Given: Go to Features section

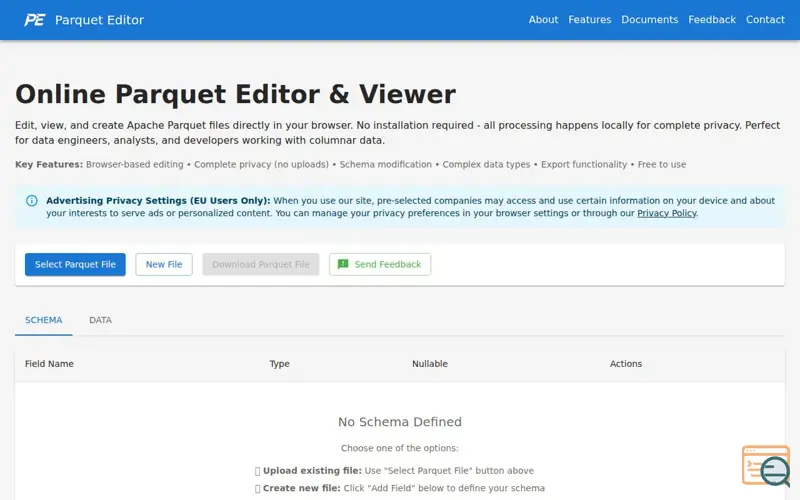Looking at the screenshot, I should (x=589, y=19).
